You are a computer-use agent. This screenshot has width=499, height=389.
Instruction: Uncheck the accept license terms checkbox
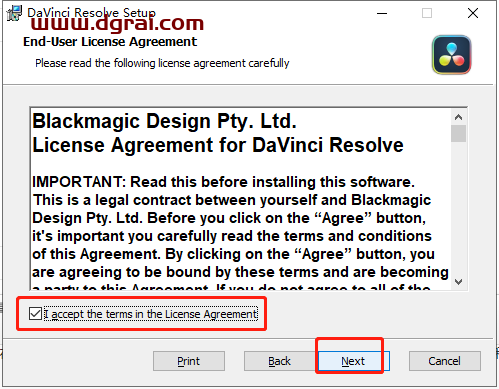click(35, 314)
